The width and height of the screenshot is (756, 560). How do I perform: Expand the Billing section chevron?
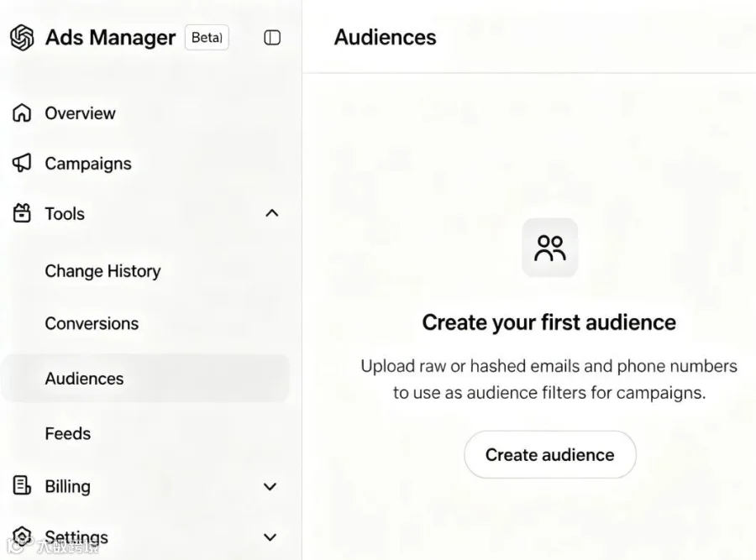pyautogui.click(x=270, y=487)
